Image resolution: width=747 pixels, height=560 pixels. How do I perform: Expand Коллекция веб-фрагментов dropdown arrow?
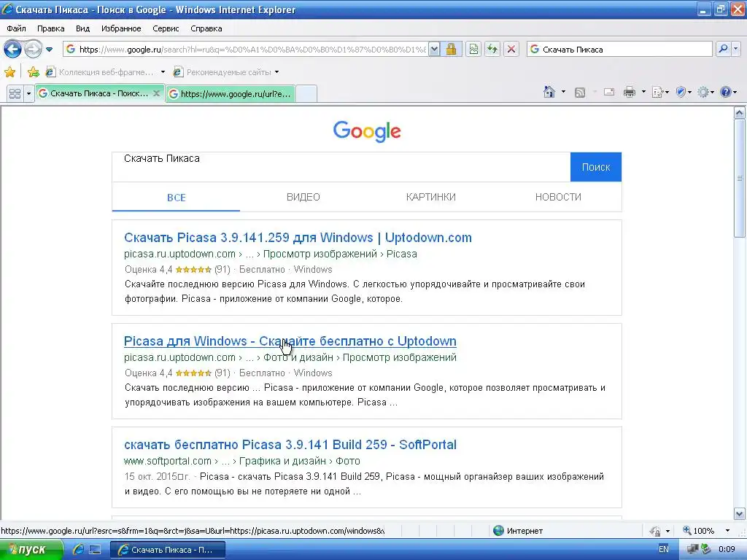(x=163, y=72)
